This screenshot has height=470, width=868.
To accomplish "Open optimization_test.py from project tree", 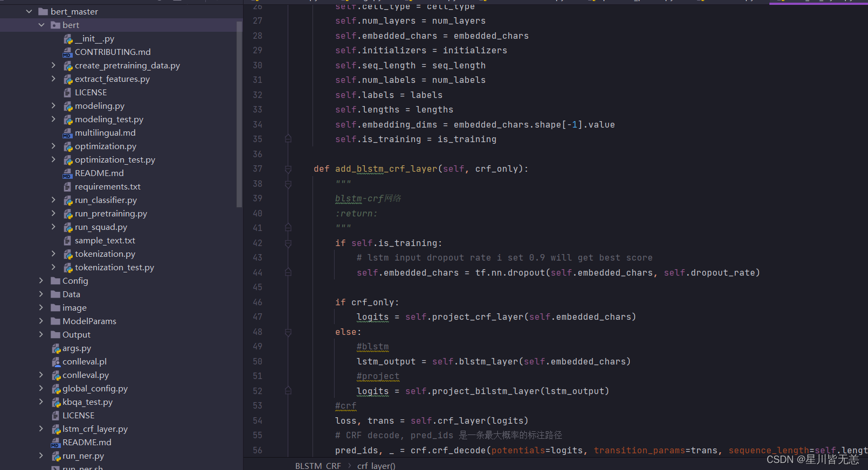I will pos(115,160).
